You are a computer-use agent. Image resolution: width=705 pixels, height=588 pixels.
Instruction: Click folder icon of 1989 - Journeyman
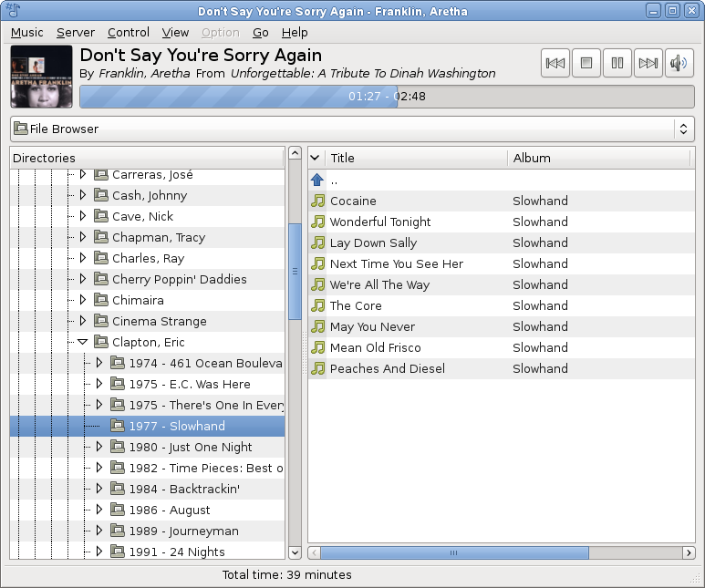[x=118, y=531]
